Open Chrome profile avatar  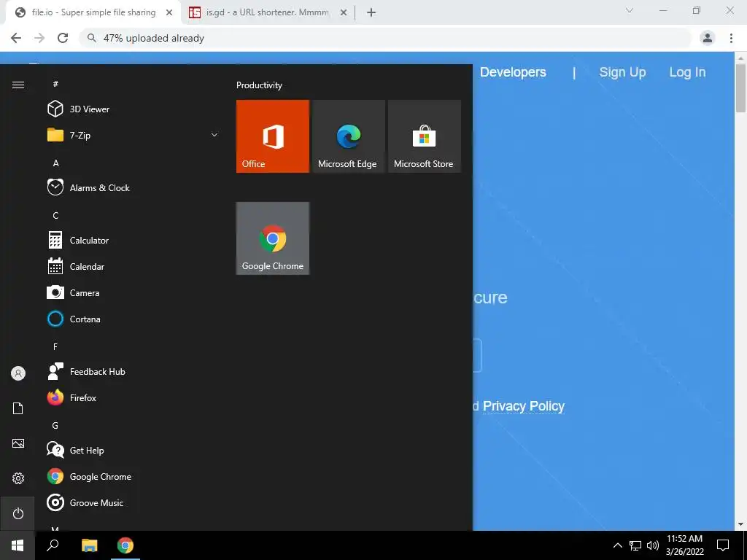pos(708,38)
